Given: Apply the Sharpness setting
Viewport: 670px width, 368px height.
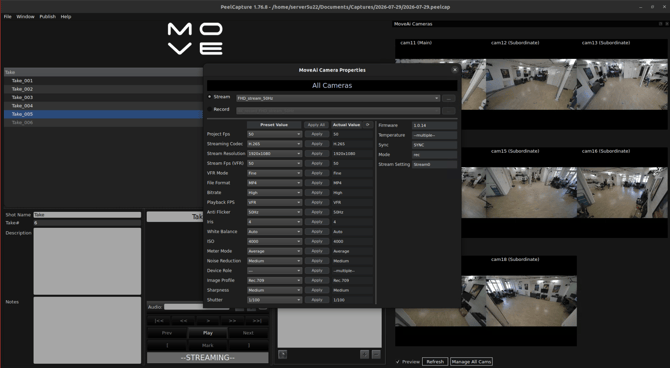Looking at the screenshot, I should click(x=317, y=290).
